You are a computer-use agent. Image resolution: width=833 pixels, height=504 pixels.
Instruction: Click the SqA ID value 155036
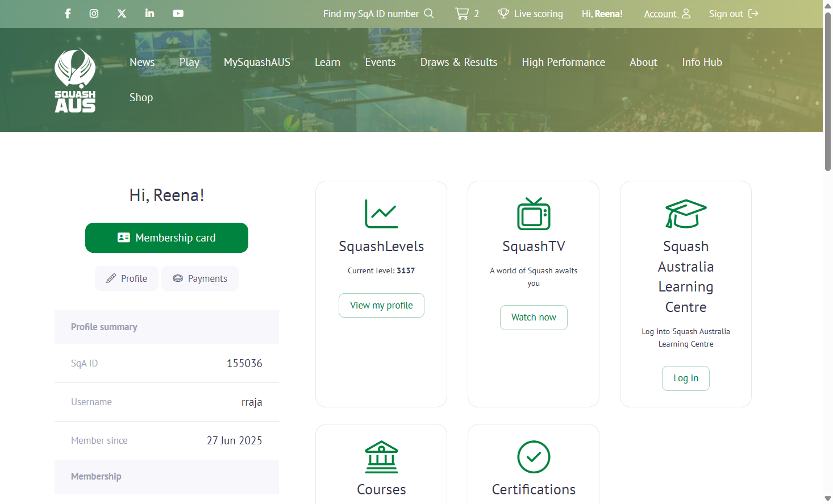point(244,364)
